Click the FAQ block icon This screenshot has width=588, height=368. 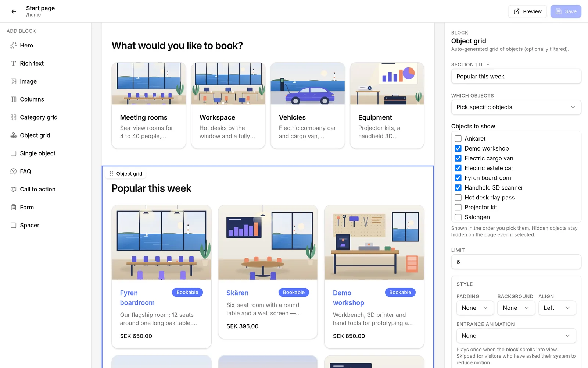(14, 171)
